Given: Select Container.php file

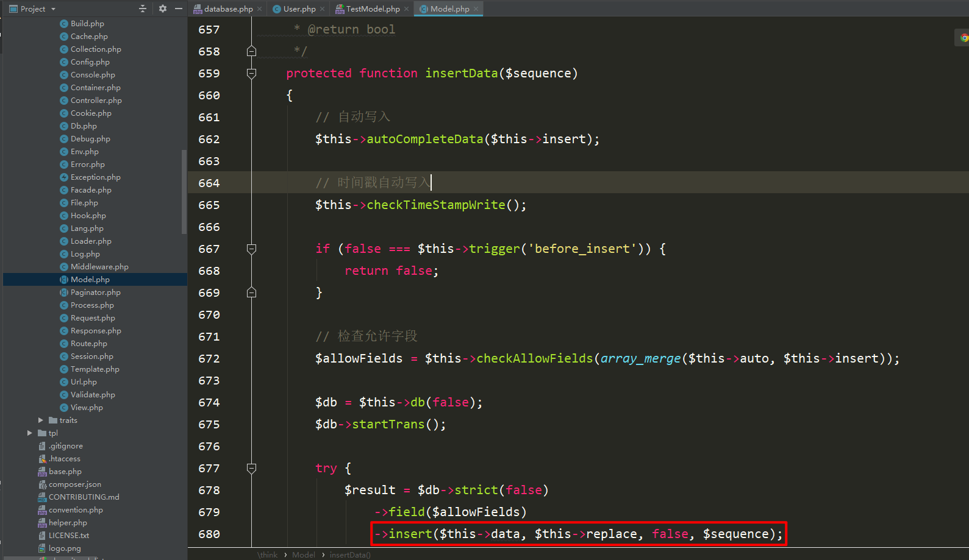Looking at the screenshot, I should click(96, 88).
